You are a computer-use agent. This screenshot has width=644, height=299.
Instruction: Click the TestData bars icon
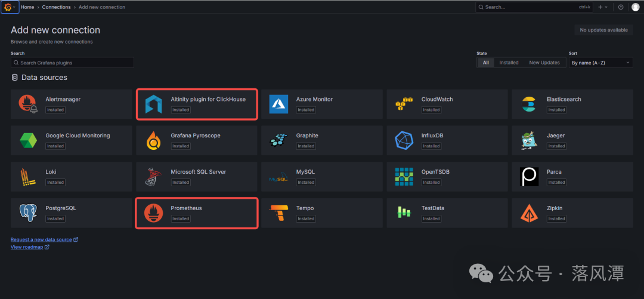pyautogui.click(x=404, y=212)
